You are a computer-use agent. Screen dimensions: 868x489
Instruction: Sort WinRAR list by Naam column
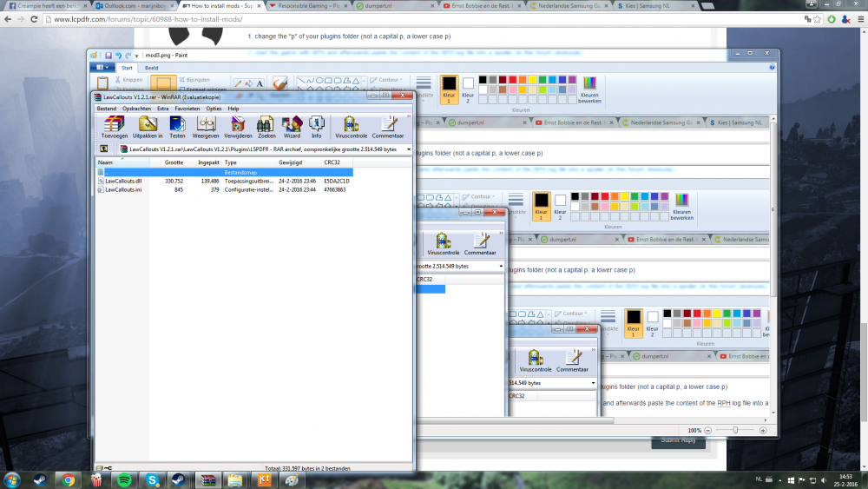122,162
